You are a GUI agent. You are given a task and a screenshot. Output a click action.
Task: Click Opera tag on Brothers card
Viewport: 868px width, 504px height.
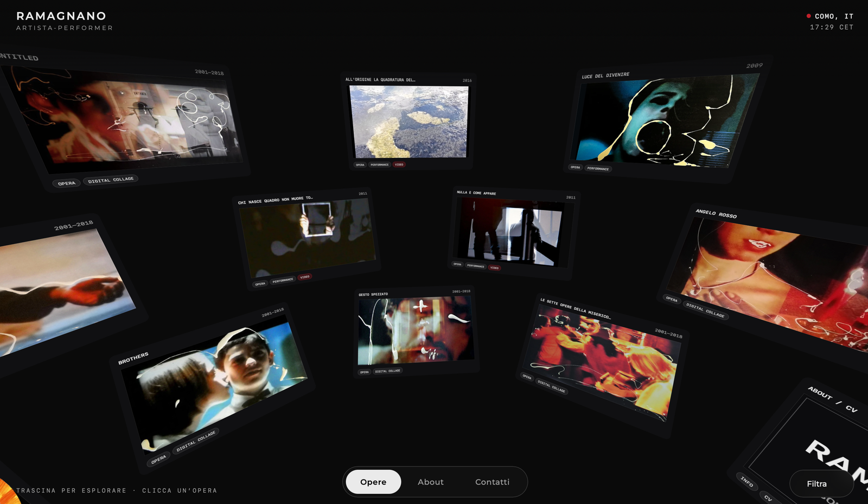(x=158, y=460)
